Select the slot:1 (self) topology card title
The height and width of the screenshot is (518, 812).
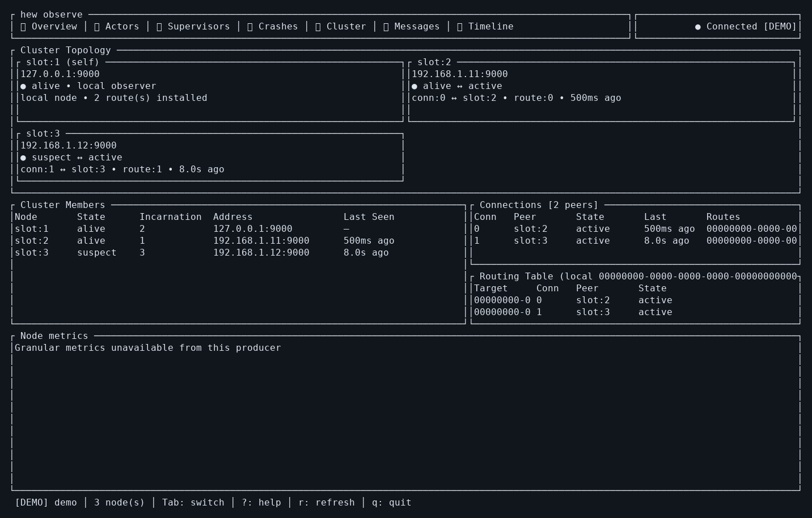pyautogui.click(x=63, y=62)
